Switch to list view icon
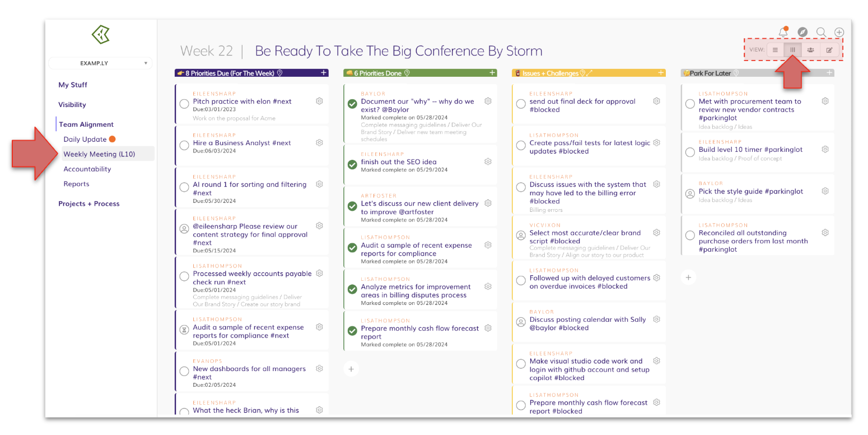 coord(775,50)
